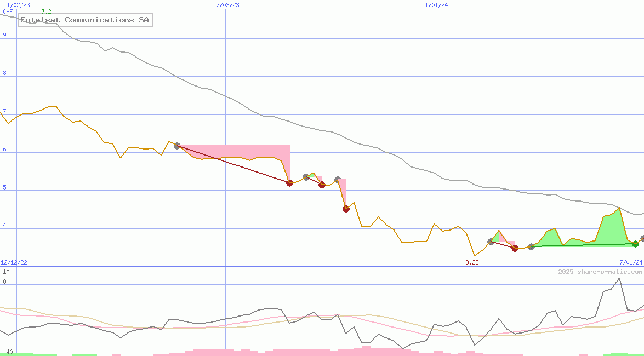The width and height of the screenshot is (644, 356).
Task: Click the gray marker starting the long red trade line
Action: coord(177,146)
